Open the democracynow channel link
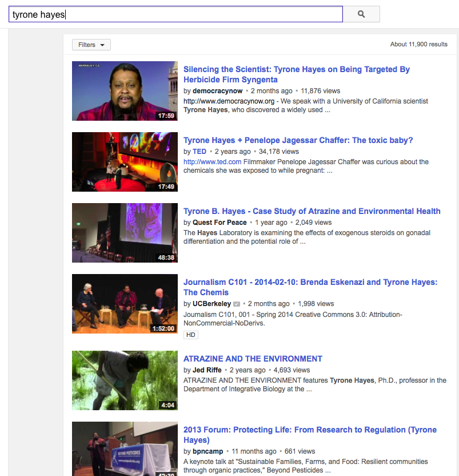Screen dimensions: 459x476 pyautogui.click(x=218, y=91)
